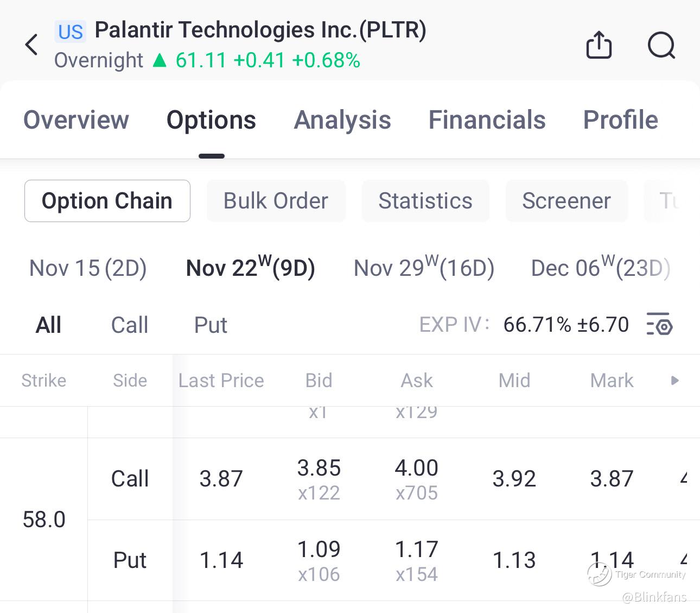Tap the Statistics button
The width and height of the screenshot is (700, 613).
tap(425, 201)
